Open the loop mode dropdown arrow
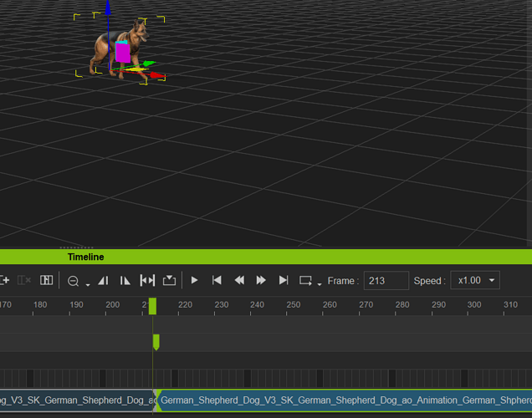This screenshot has width=532, height=418. 320,285
